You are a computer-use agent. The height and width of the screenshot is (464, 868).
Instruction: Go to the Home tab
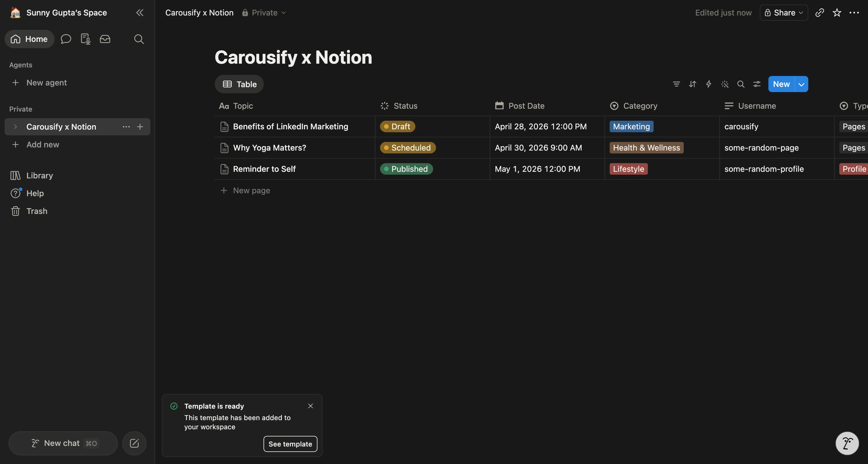pyautogui.click(x=29, y=39)
